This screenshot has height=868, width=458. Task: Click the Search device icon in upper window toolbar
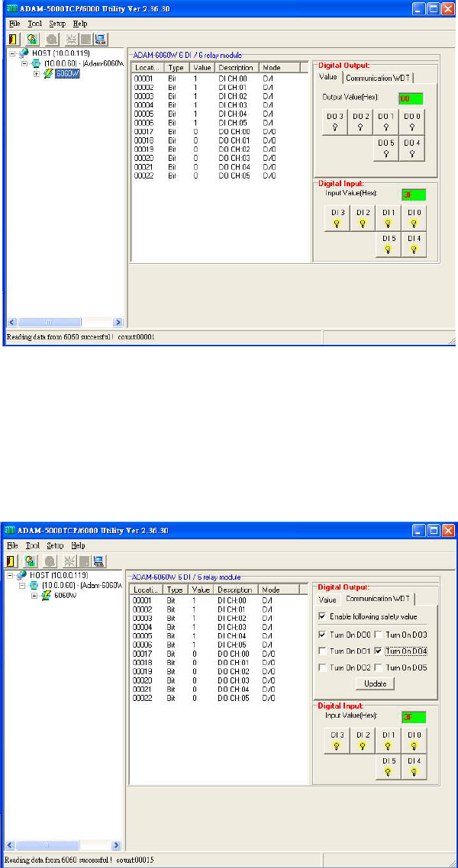coord(32,39)
